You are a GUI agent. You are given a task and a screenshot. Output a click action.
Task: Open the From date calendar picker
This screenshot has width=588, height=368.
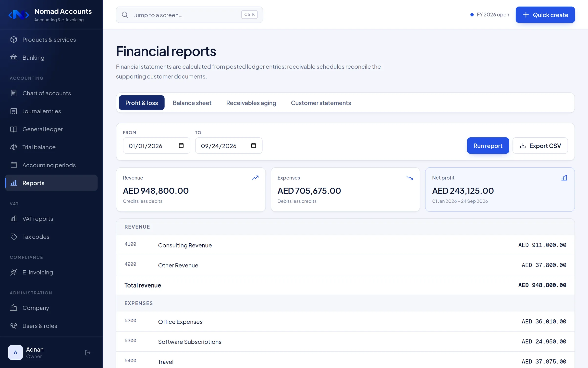pos(181,145)
